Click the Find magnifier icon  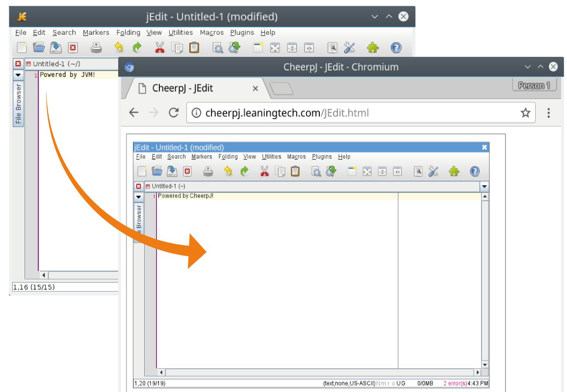coord(316,171)
